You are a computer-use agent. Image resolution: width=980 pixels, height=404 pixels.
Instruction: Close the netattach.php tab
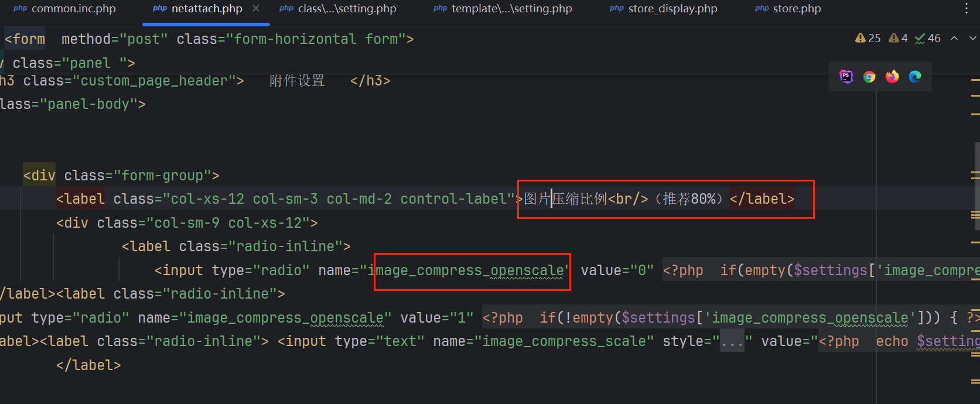[256, 8]
